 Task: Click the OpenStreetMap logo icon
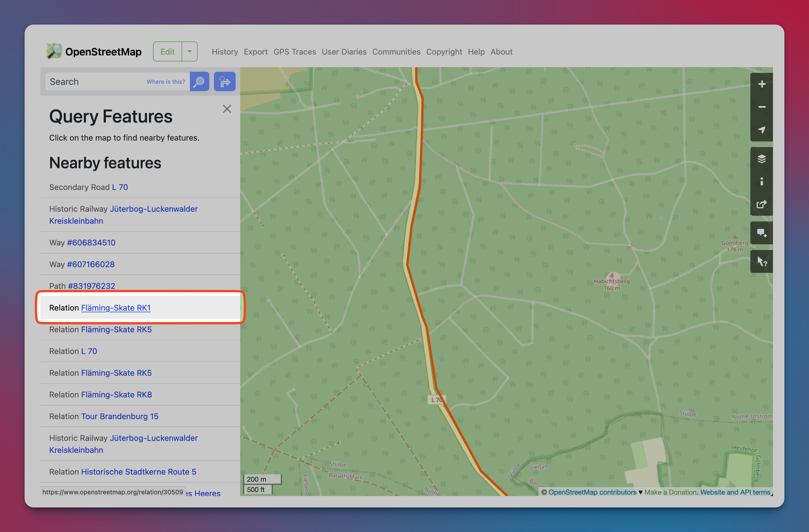[x=54, y=51]
